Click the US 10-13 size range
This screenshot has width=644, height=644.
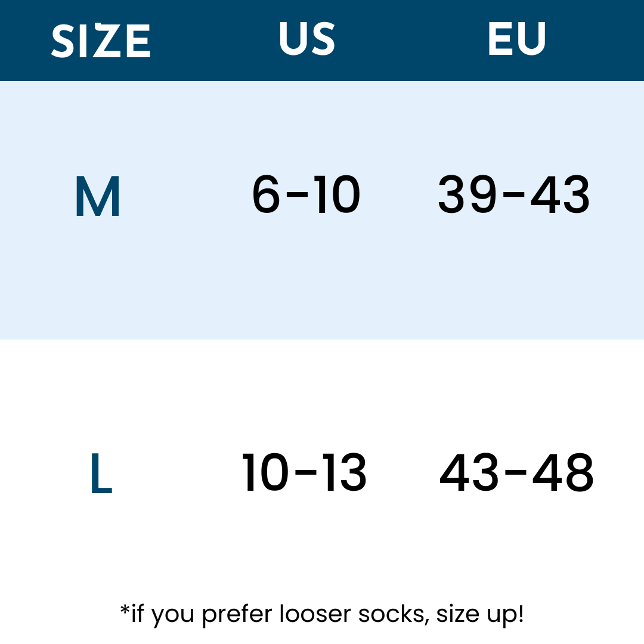pos(304,473)
